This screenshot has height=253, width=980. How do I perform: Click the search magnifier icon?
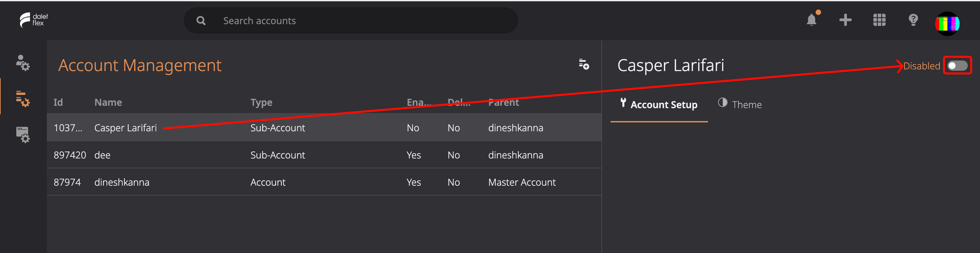201,21
